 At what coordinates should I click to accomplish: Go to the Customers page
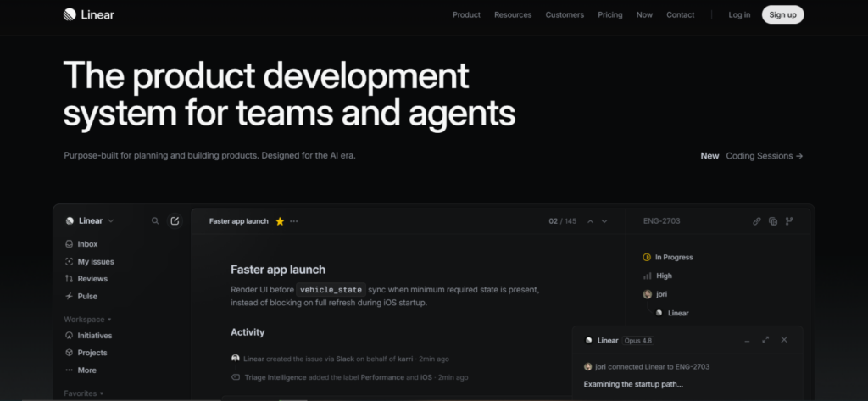pos(564,15)
